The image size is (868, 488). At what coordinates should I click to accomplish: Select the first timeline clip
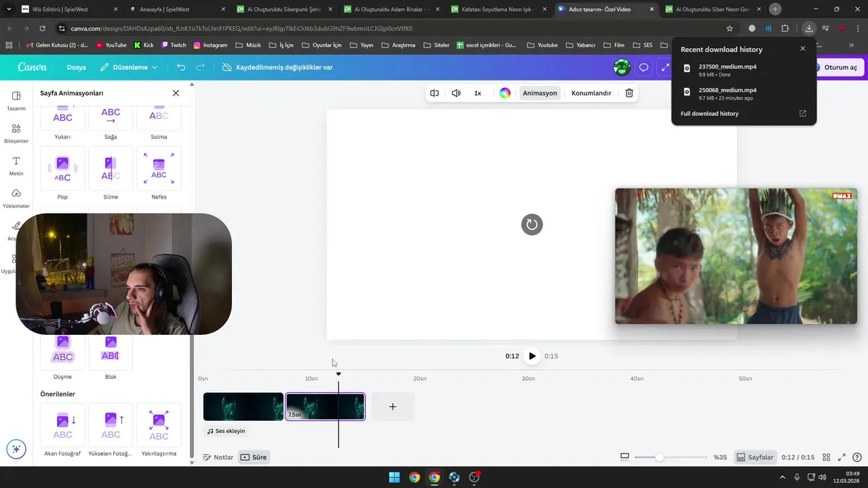tap(243, 407)
